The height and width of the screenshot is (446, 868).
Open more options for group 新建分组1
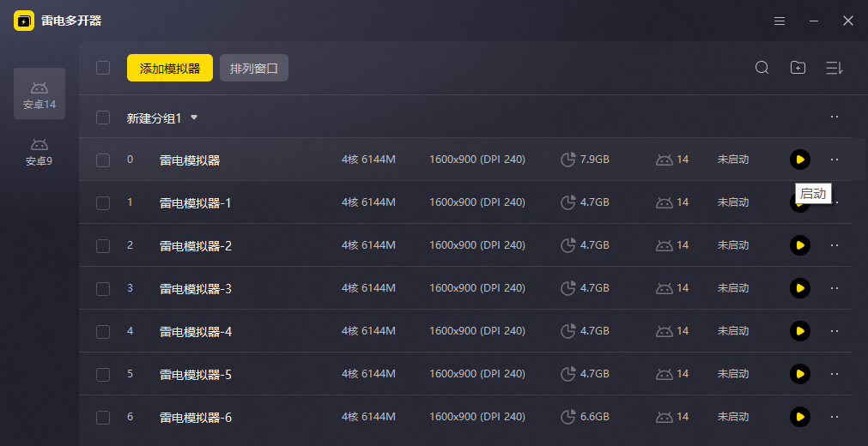tap(835, 117)
